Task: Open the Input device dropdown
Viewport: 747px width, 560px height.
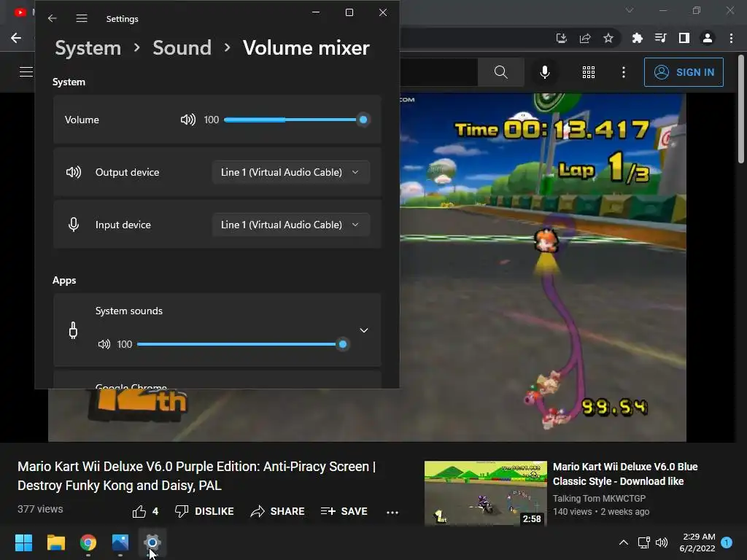Action: click(x=290, y=225)
